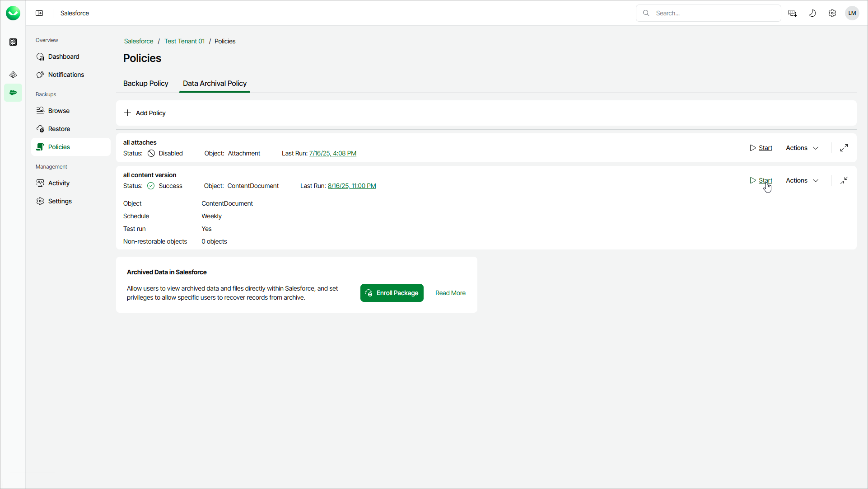Click the diamond icon in left rail
Viewport: 868px width, 489px height.
click(13, 75)
